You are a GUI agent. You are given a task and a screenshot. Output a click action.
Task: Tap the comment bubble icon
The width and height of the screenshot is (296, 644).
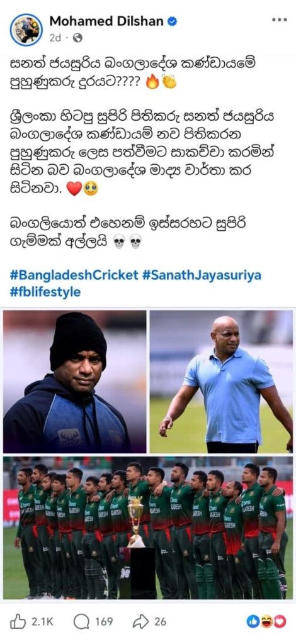[x=81, y=622]
